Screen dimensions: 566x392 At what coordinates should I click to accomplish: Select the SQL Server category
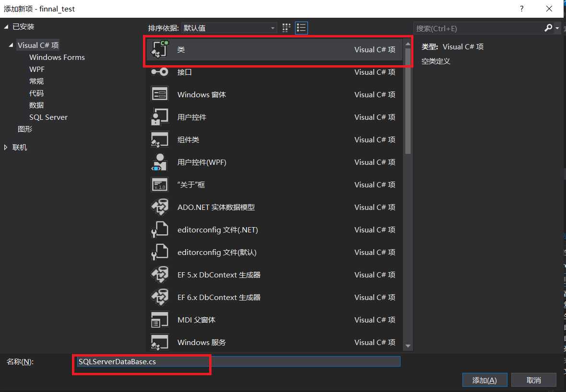48,117
